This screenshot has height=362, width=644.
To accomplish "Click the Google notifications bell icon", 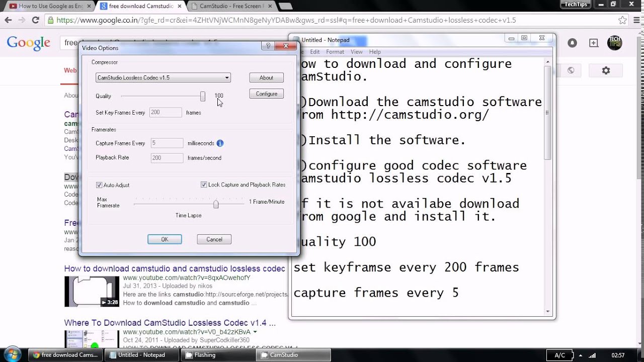I will (x=572, y=43).
